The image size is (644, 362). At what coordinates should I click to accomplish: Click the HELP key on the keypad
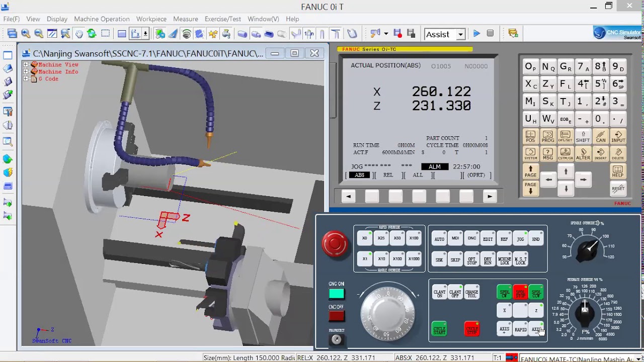(618, 171)
